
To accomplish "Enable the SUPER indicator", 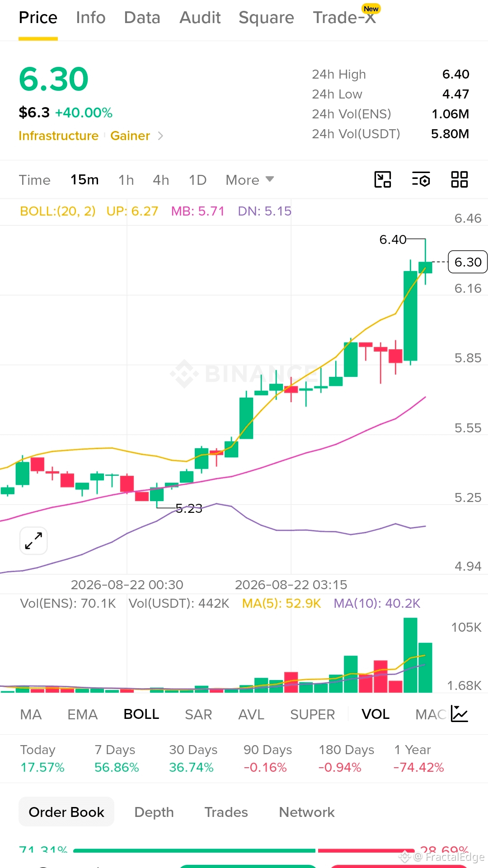I will [x=313, y=714].
